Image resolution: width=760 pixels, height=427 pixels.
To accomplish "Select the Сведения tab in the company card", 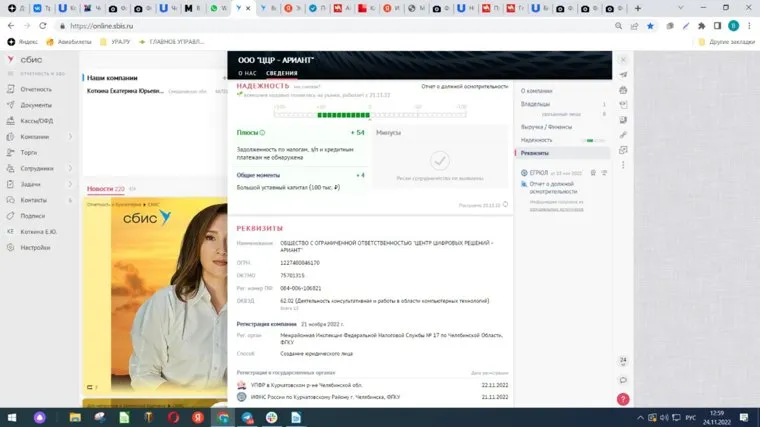I will (x=281, y=73).
